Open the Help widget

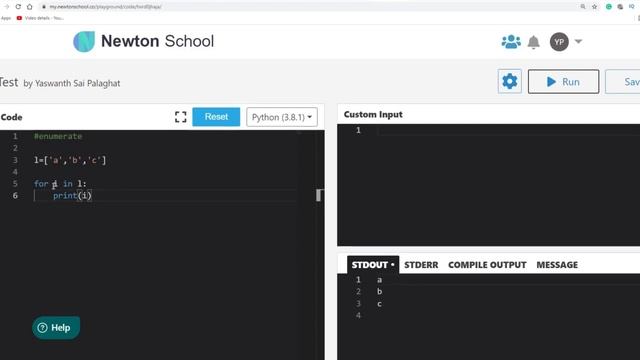click(56, 328)
